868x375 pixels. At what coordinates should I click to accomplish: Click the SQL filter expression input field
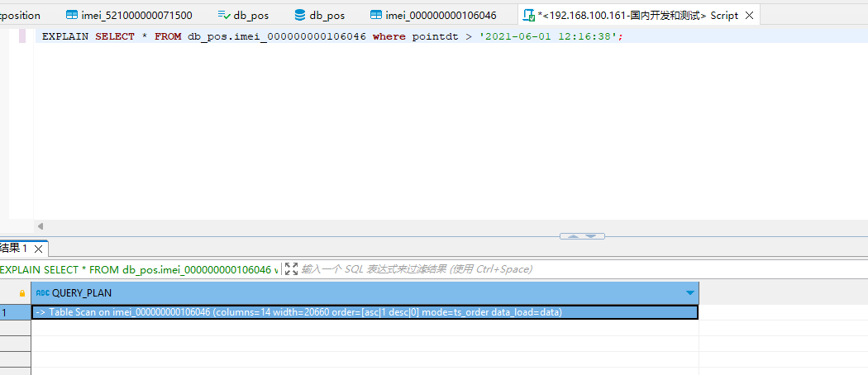[496, 269]
